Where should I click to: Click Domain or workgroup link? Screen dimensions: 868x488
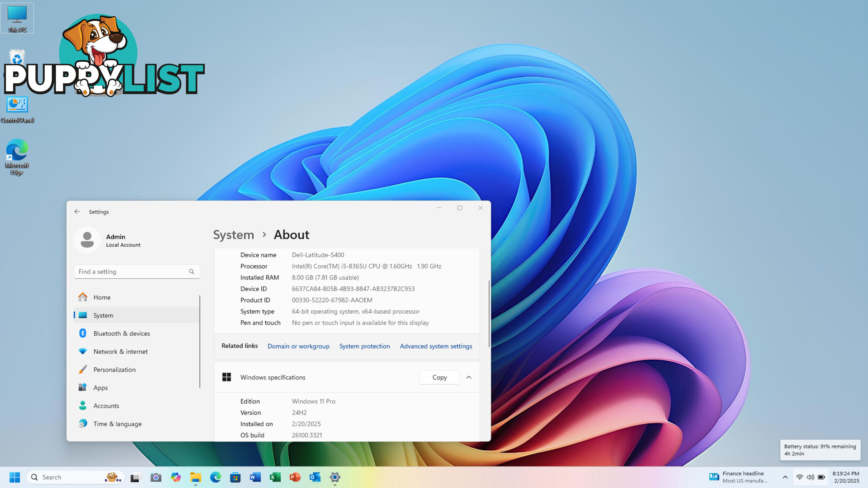(298, 346)
